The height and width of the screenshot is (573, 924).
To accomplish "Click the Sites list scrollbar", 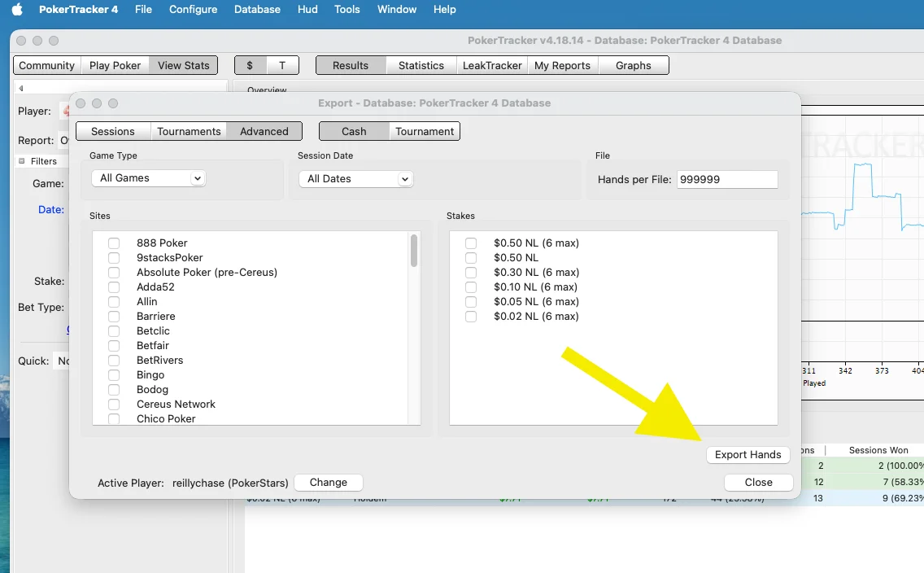I will [414, 251].
